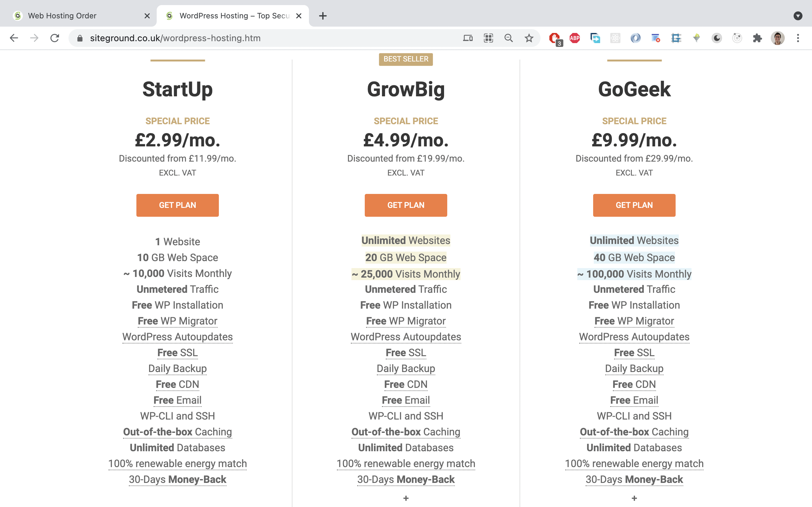Open the red hand content blocker extension
Viewport: 812px width, 507px height.
555,38
